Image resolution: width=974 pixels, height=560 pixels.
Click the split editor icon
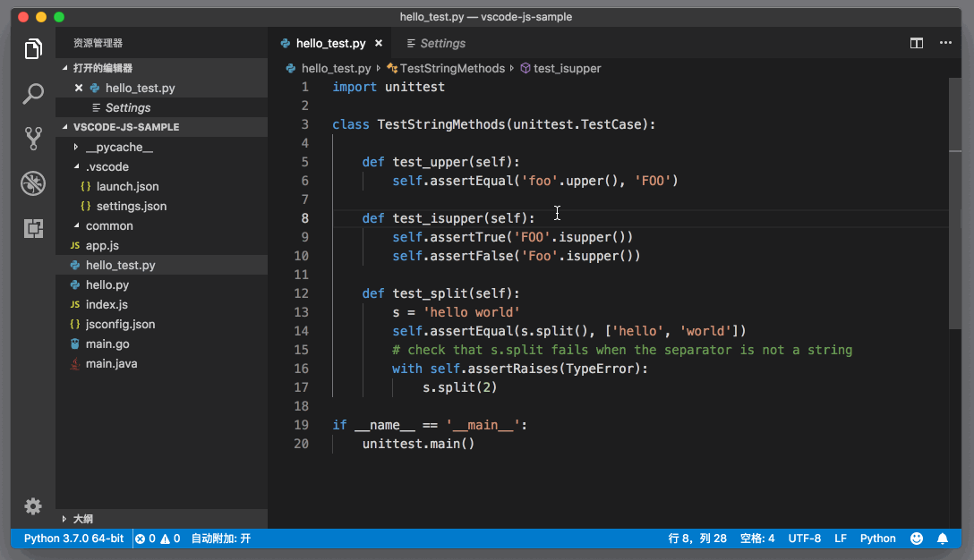click(915, 42)
